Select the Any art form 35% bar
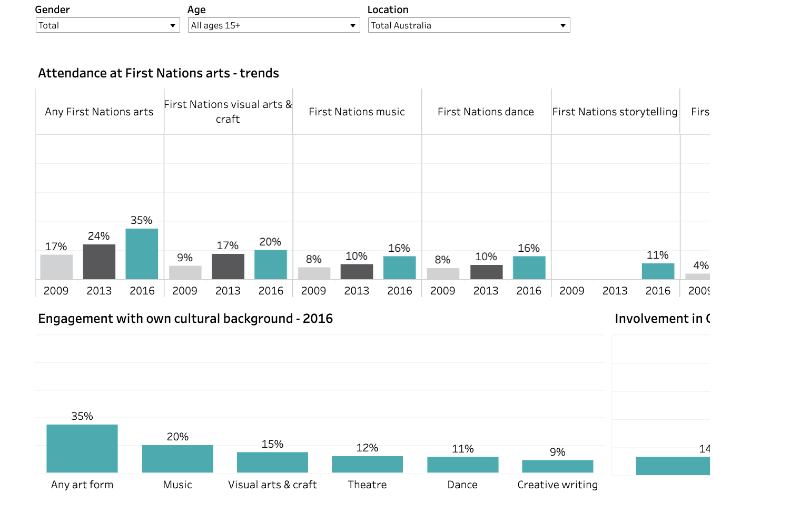790x532 pixels. (82, 448)
